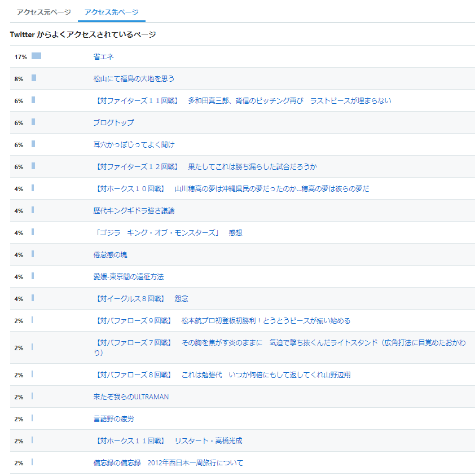This screenshot has height=476, width=475.
Task: Open 対バファローズ9回戦 article link
Action: pyautogui.click(x=222, y=321)
